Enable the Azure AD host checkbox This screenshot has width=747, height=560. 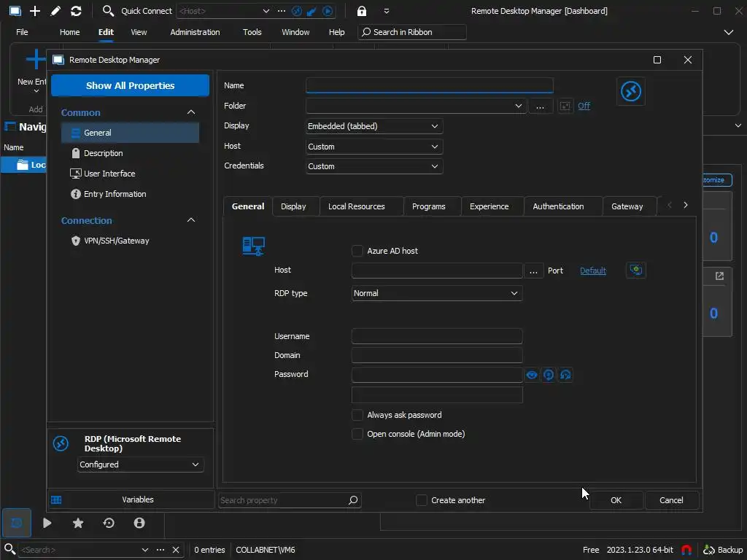point(357,251)
